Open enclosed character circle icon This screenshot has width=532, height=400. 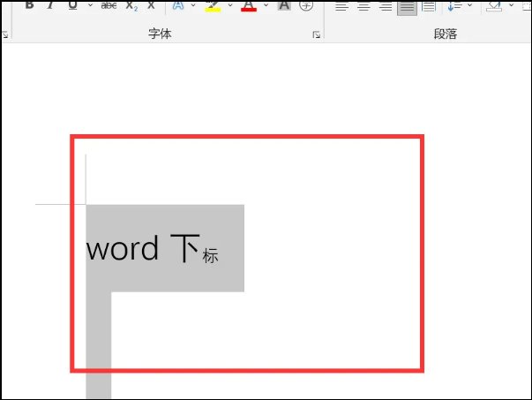tap(306, 4)
